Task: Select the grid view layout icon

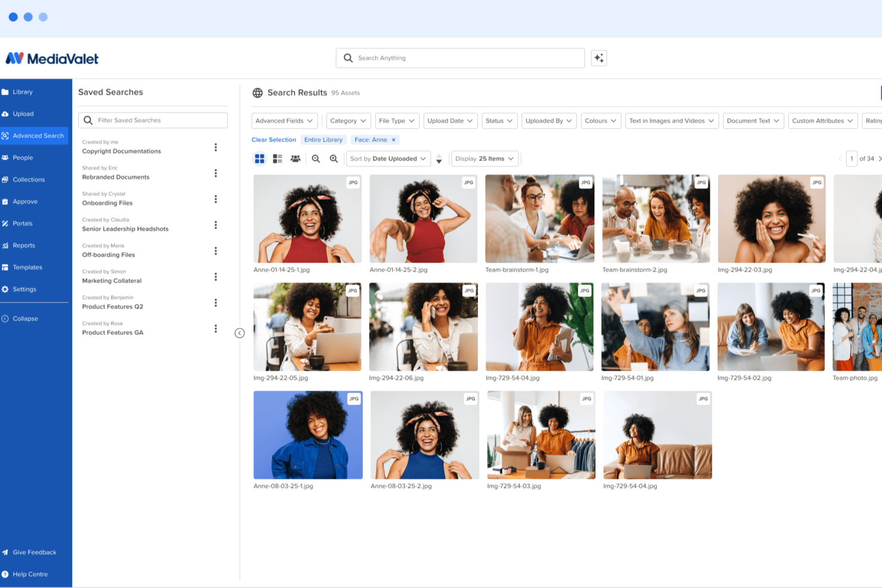Action: pos(259,158)
